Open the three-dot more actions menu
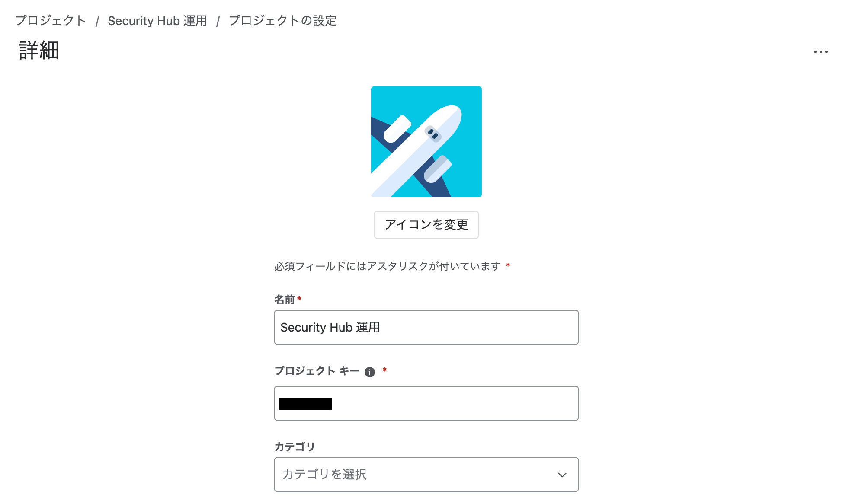865x504 pixels. (820, 52)
